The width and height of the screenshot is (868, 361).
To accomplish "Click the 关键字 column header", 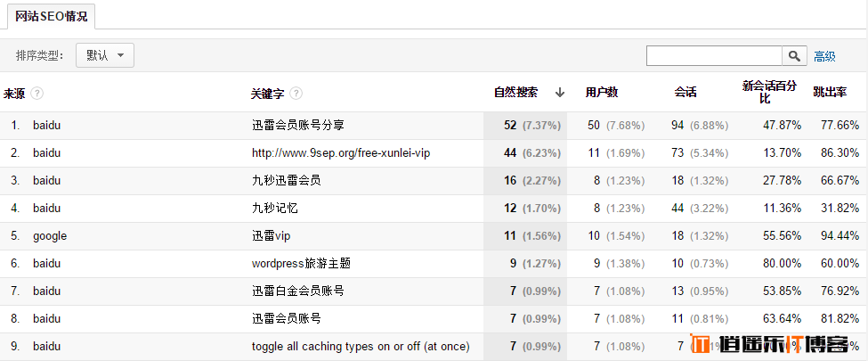I will pos(267,93).
